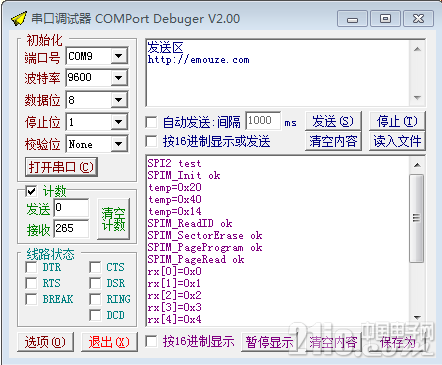Click inside the 发送区 send text area
The image size is (442, 365).
(278, 73)
